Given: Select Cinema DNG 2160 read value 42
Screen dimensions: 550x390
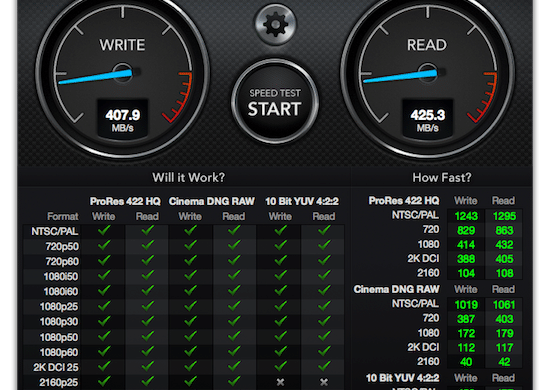Looking at the screenshot, I should 504,362.
